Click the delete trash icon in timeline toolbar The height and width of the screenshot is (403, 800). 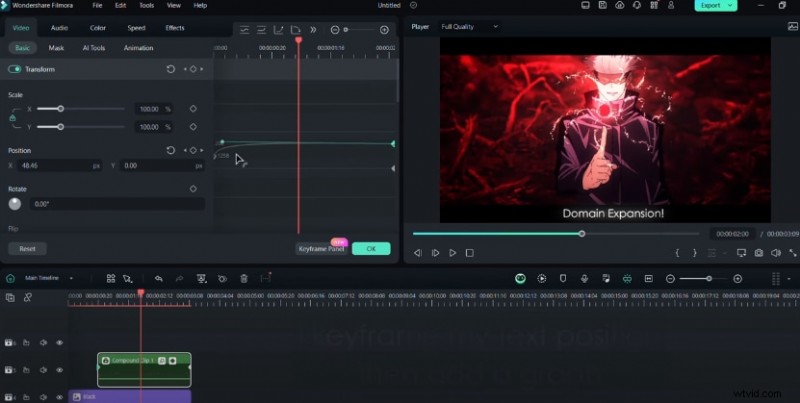244,278
